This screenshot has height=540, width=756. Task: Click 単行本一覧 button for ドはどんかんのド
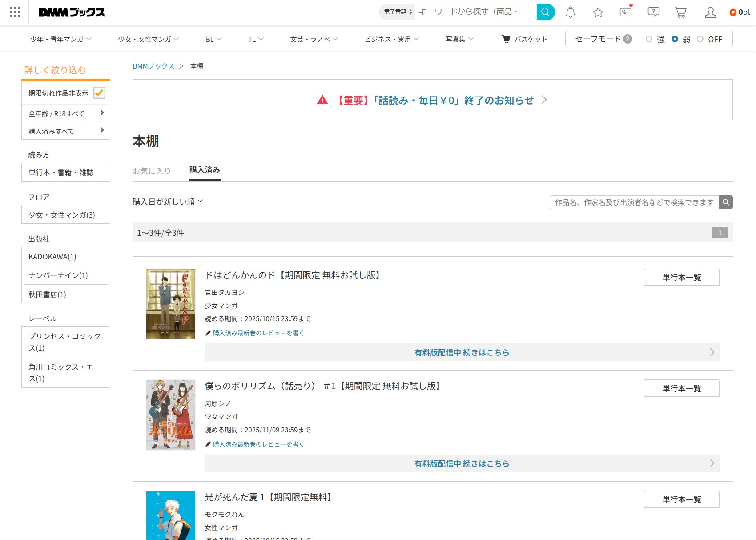(681, 278)
